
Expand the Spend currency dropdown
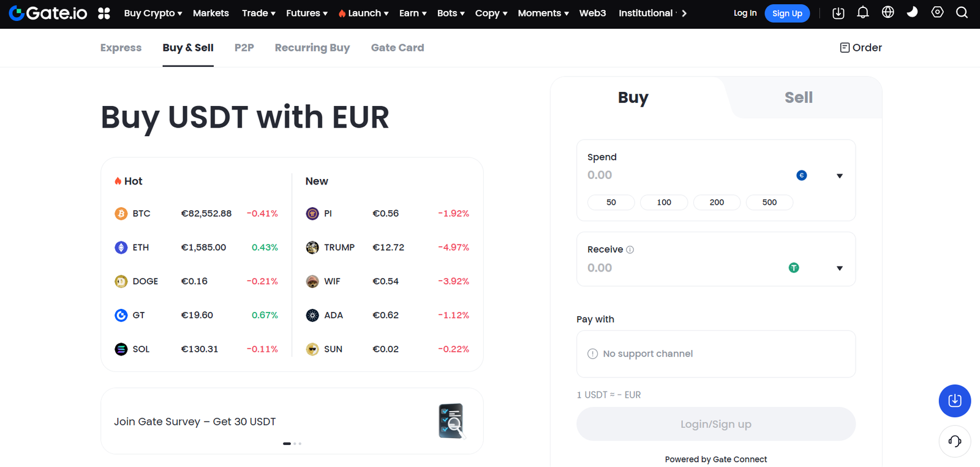pos(839,175)
